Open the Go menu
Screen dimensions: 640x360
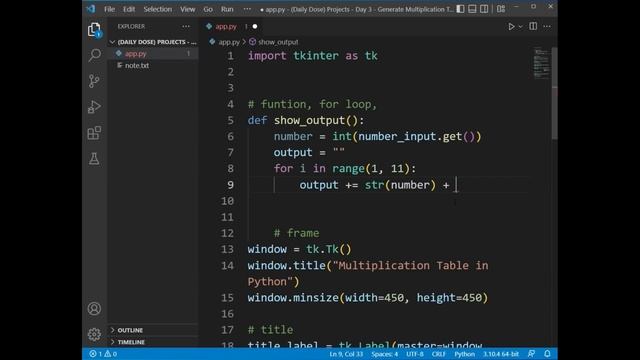(x=208, y=9)
